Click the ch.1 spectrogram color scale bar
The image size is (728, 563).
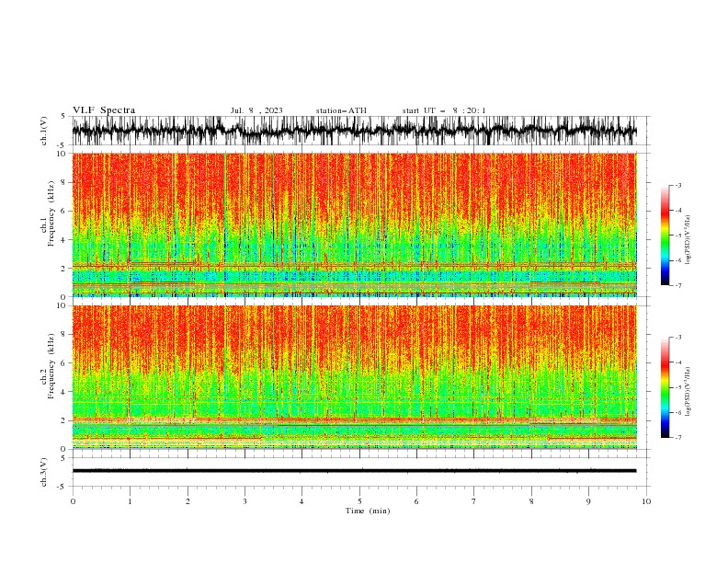click(665, 236)
